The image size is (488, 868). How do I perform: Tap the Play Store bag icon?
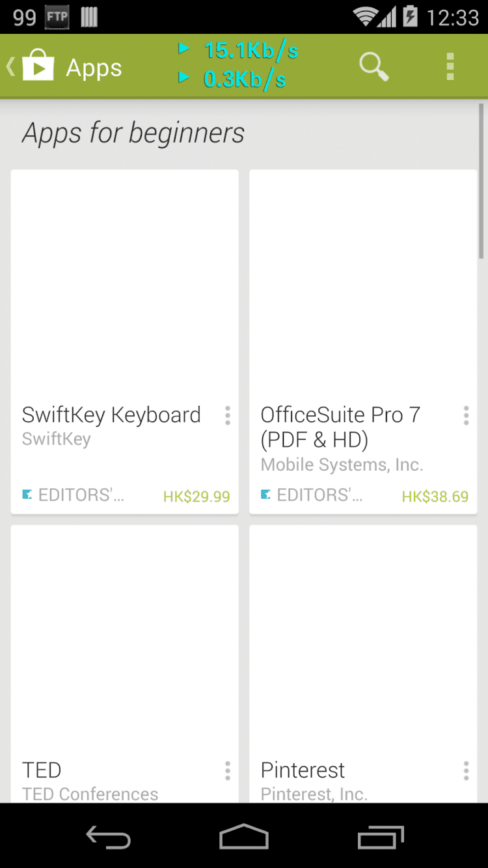click(38, 66)
